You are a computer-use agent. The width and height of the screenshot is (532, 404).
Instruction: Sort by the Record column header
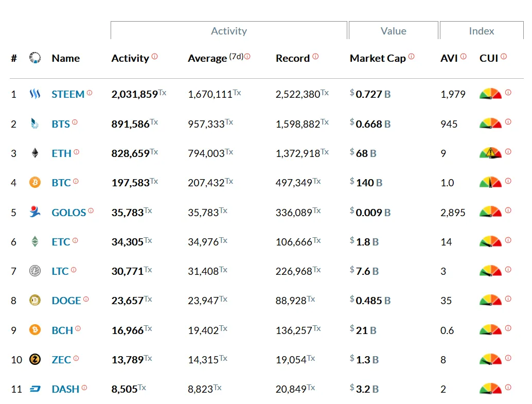click(x=293, y=58)
